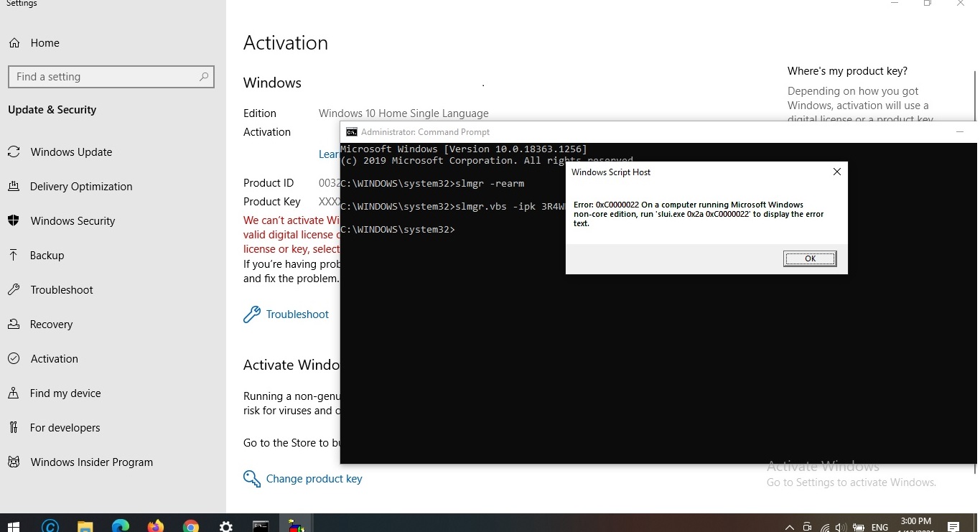Click the Troubleshoot wrench icon
980x532 pixels.
(252, 314)
